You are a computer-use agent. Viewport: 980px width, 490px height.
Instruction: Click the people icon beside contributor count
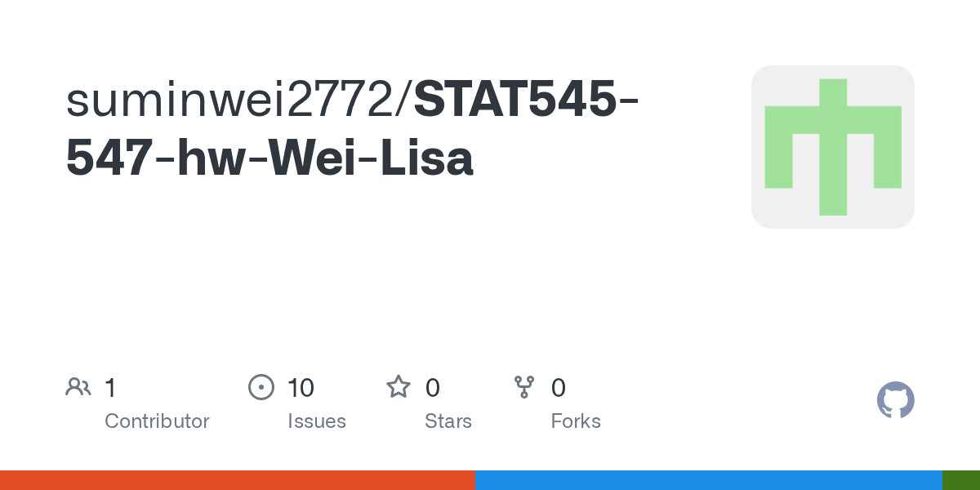(x=78, y=387)
